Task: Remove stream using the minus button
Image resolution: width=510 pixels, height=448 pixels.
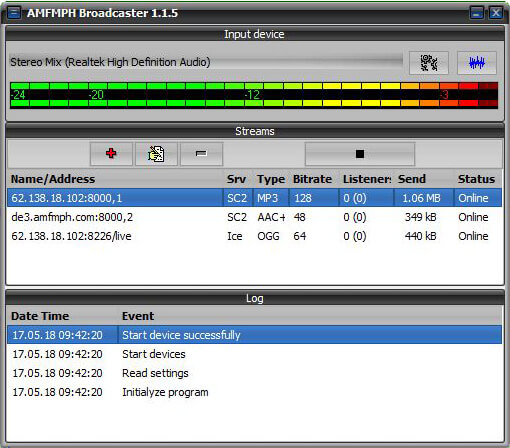Action: [201, 154]
